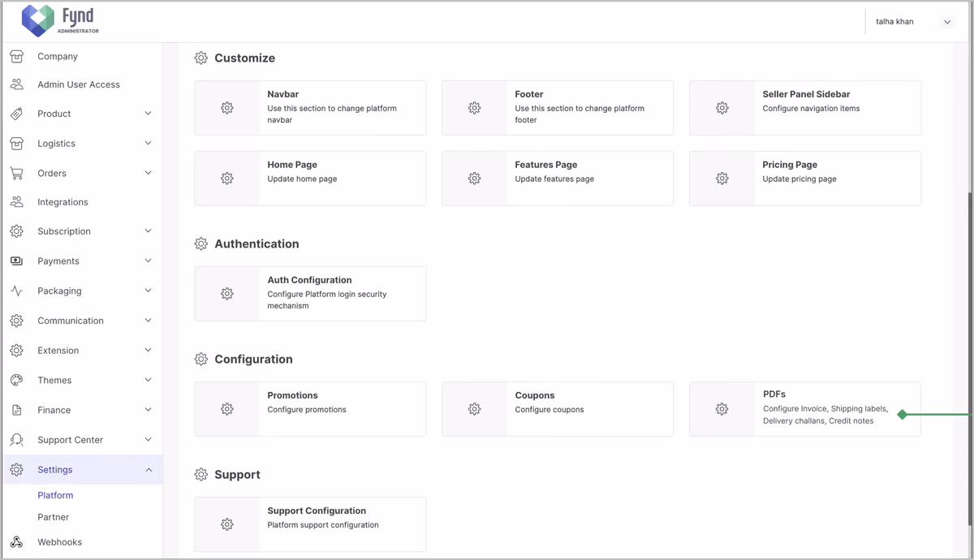974x560 pixels.
Task: Expand the Finance menu chevron
Action: [148, 410]
